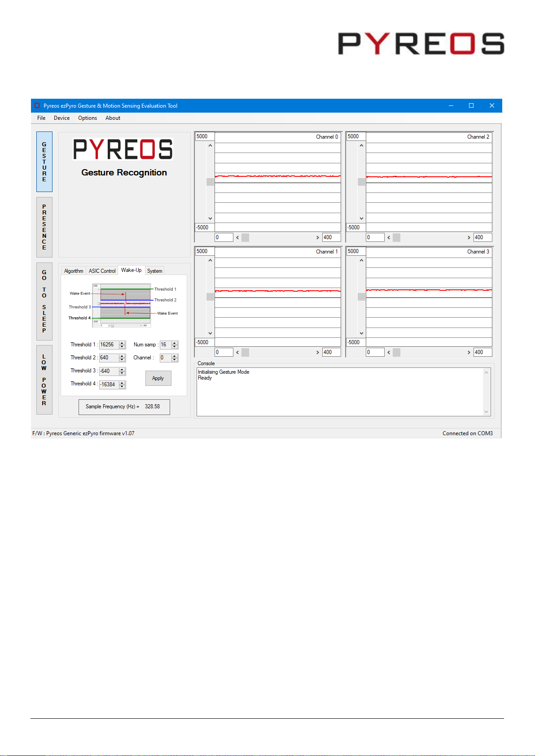Click Channel 3 upper limit field 5000

point(356,251)
